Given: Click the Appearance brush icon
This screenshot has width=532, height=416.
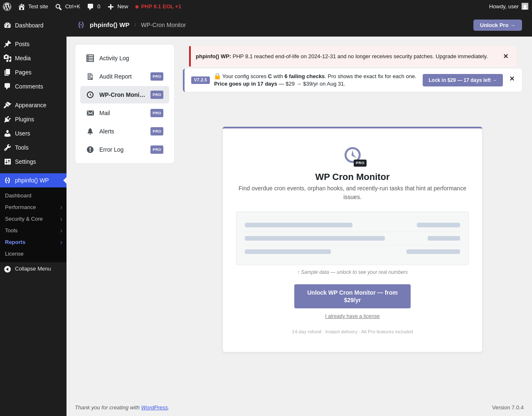Looking at the screenshot, I should click(x=7, y=105).
